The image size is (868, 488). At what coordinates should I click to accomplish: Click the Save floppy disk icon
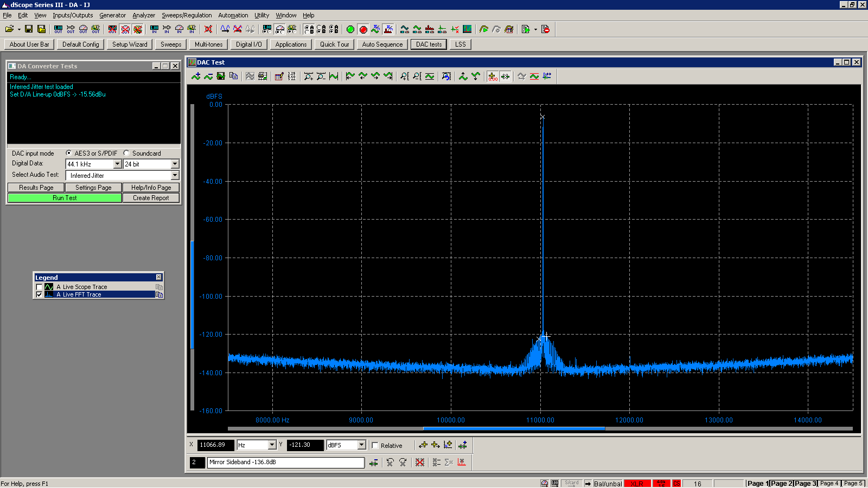click(x=29, y=29)
